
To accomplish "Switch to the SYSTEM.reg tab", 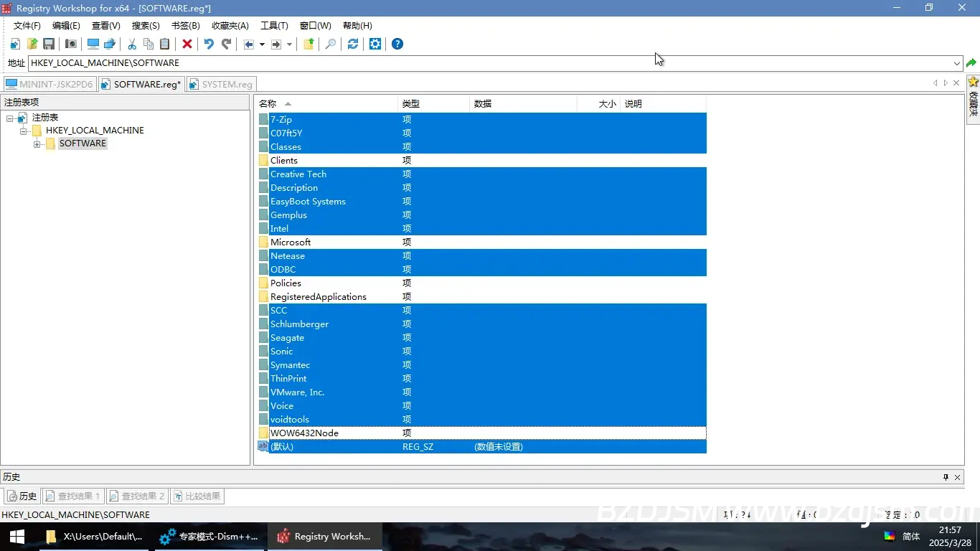I will 221,84.
